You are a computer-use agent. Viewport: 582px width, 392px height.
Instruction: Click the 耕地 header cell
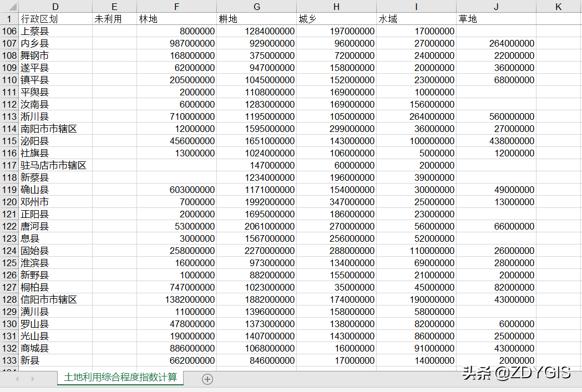point(256,19)
